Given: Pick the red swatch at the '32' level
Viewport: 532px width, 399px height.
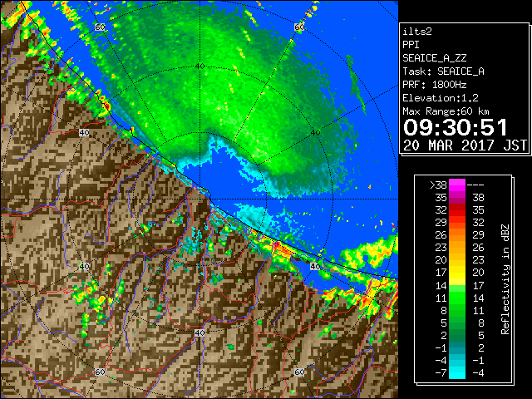Looking at the screenshot, I should point(457,210).
